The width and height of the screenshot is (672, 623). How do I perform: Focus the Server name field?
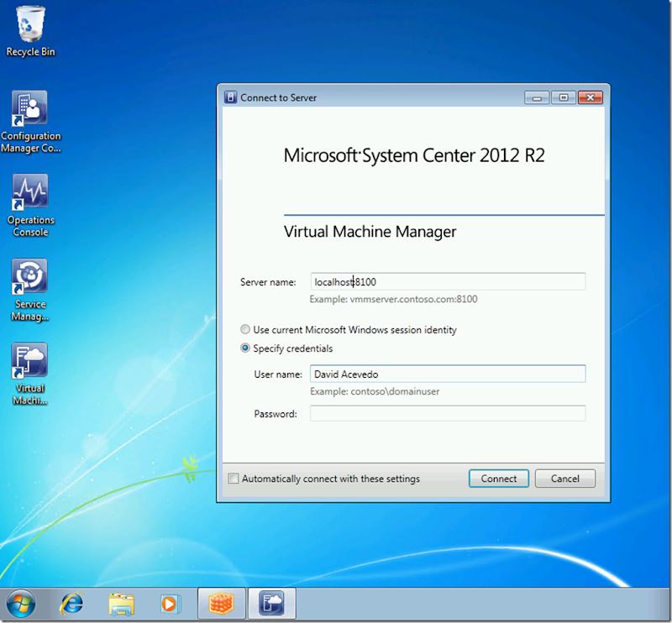tap(448, 281)
